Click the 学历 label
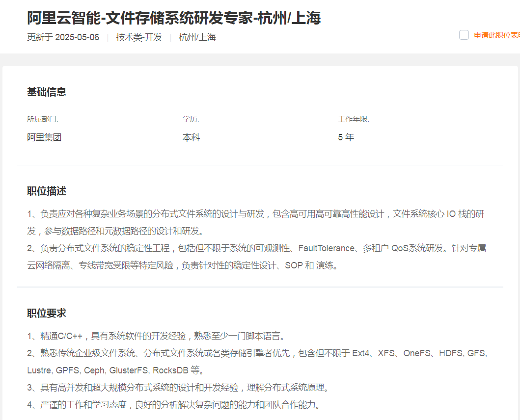Viewport: 520px width, 420px height. point(191,119)
